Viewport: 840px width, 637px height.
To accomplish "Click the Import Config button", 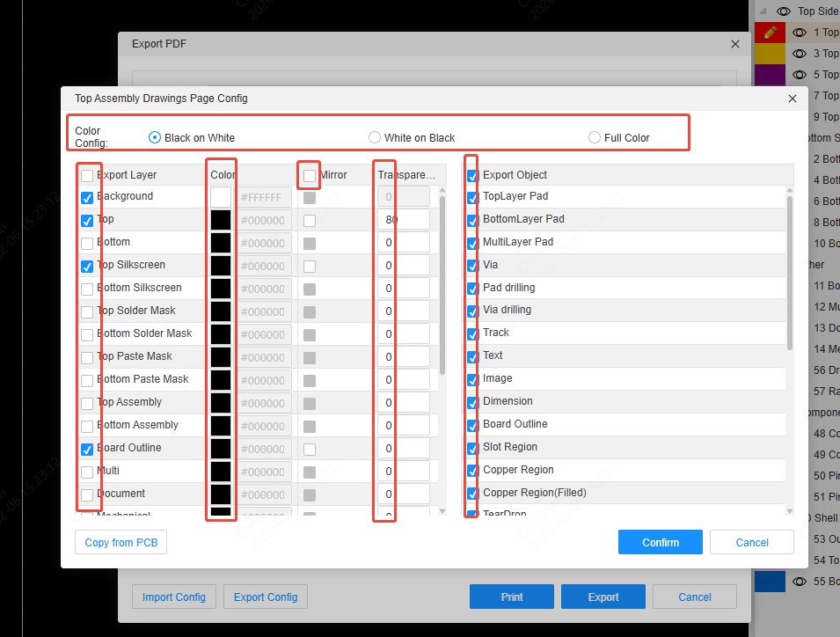I will (x=174, y=597).
